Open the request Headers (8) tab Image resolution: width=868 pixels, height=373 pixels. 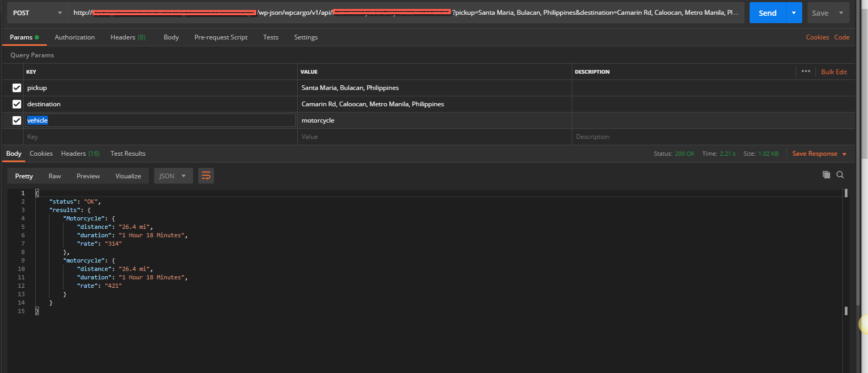pos(128,37)
